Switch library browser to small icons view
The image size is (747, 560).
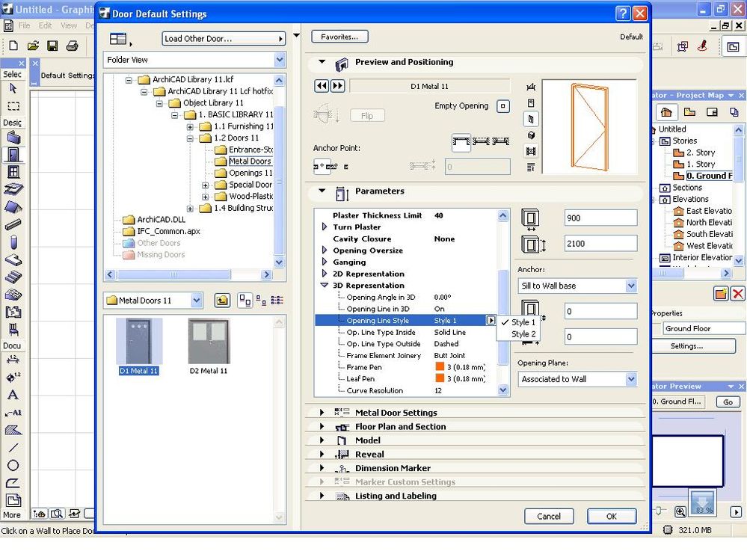tap(261, 301)
